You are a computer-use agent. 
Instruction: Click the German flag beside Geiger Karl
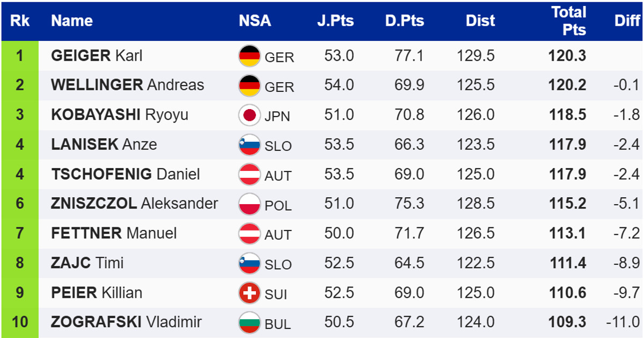pyautogui.click(x=249, y=56)
